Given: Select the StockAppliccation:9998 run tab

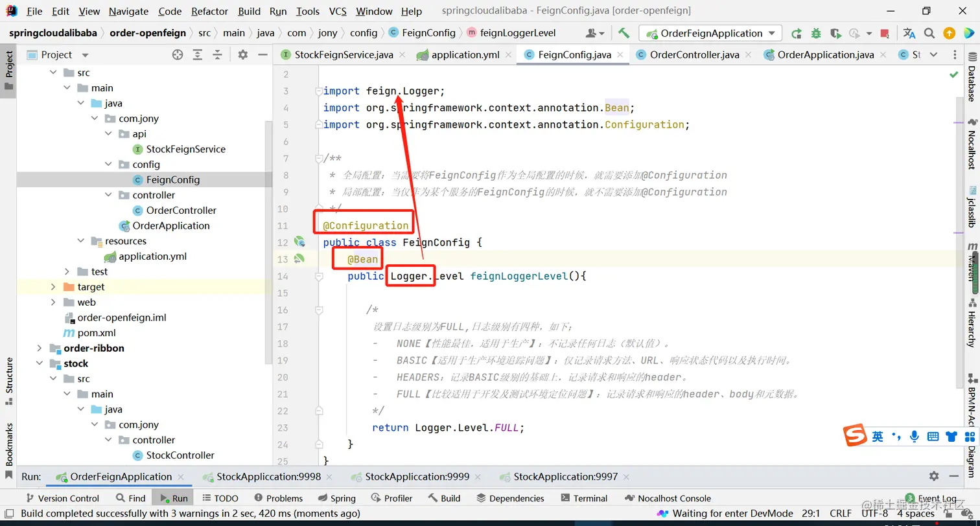Looking at the screenshot, I should (x=268, y=477).
